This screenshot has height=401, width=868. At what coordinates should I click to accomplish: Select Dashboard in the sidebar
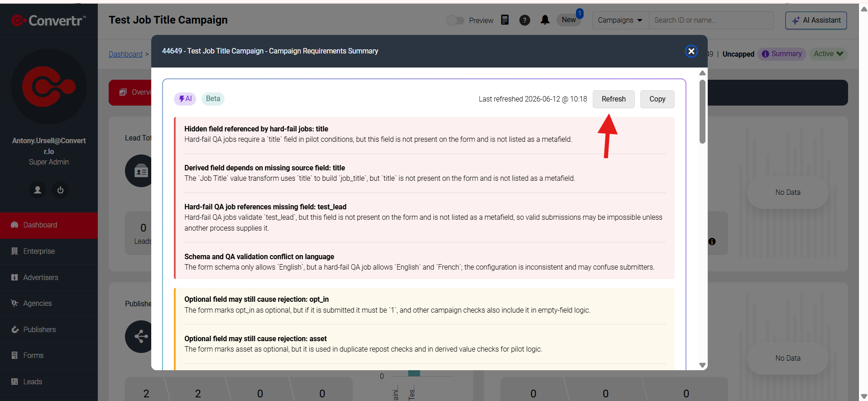[x=49, y=225]
